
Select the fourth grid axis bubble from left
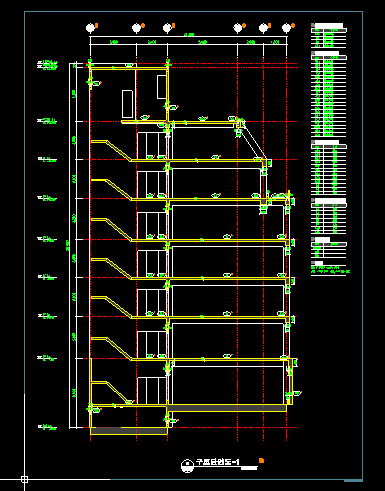(x=238, y=28)
